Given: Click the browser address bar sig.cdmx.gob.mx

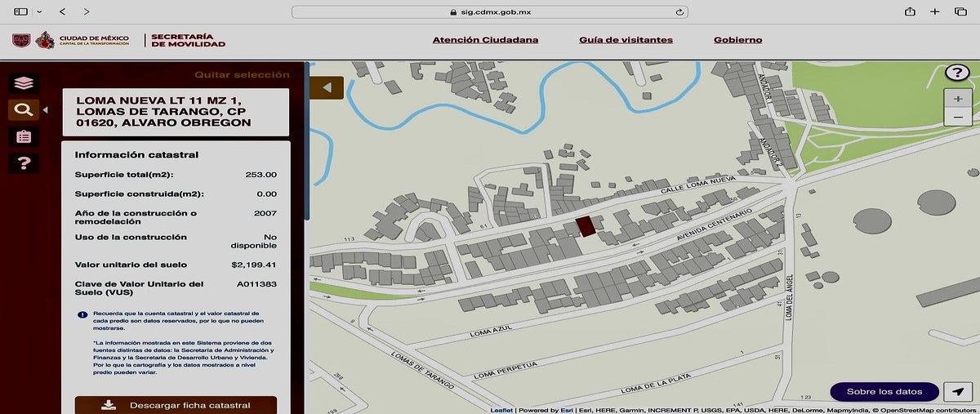Looking at the screenshot, I should tap(489, 12).
